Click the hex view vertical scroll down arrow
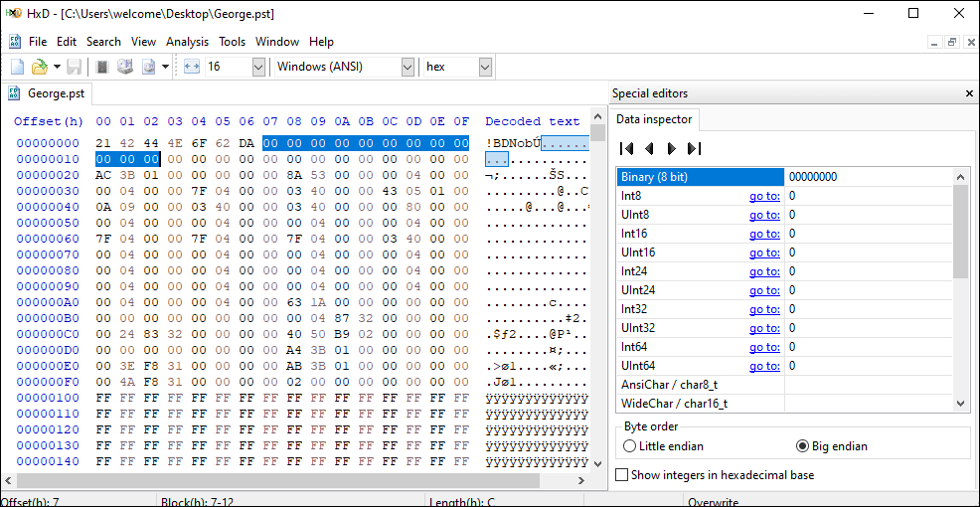The width and height of the screenshot is (980, 507). pos(597,464)
